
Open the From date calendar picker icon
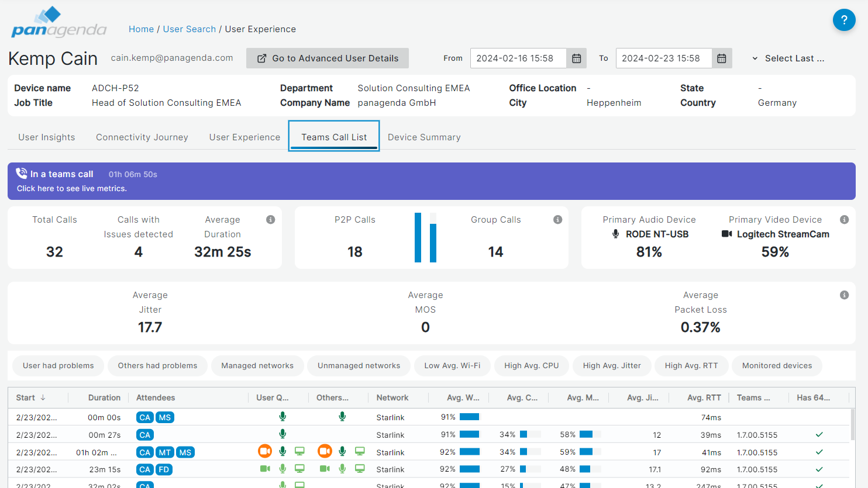(576, 58)
